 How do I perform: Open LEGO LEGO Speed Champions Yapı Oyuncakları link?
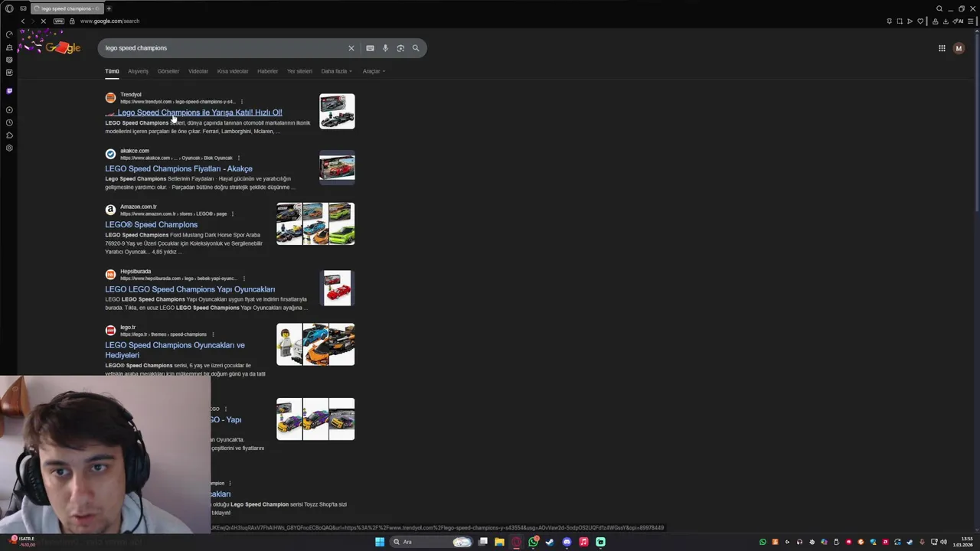click(x=190, y=289)
